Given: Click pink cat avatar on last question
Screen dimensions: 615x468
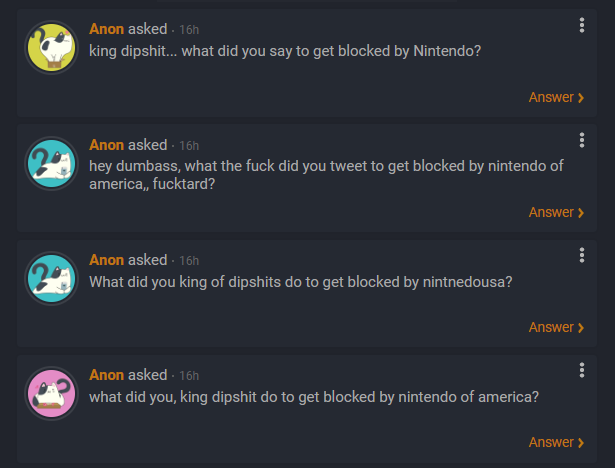Looking at the screenshot, I should tap(51, 393).
